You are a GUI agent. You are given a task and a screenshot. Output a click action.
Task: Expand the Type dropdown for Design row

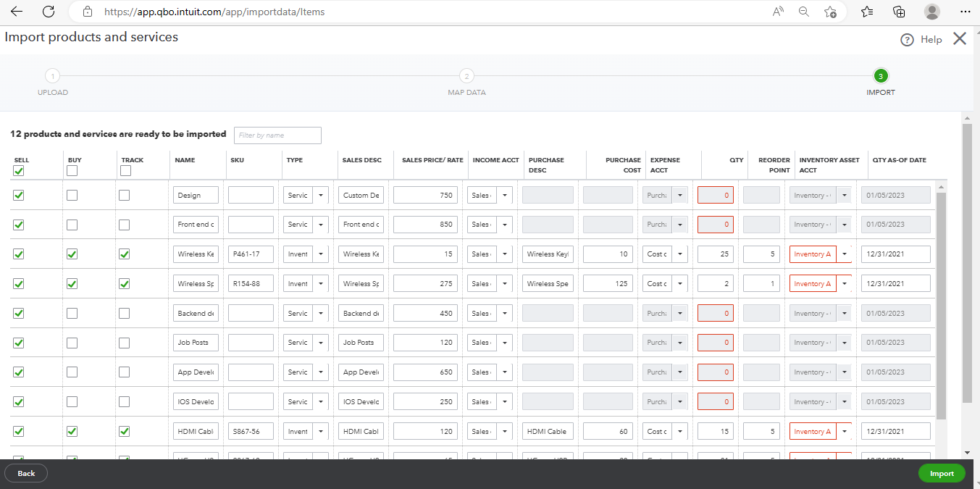point(321,195)
